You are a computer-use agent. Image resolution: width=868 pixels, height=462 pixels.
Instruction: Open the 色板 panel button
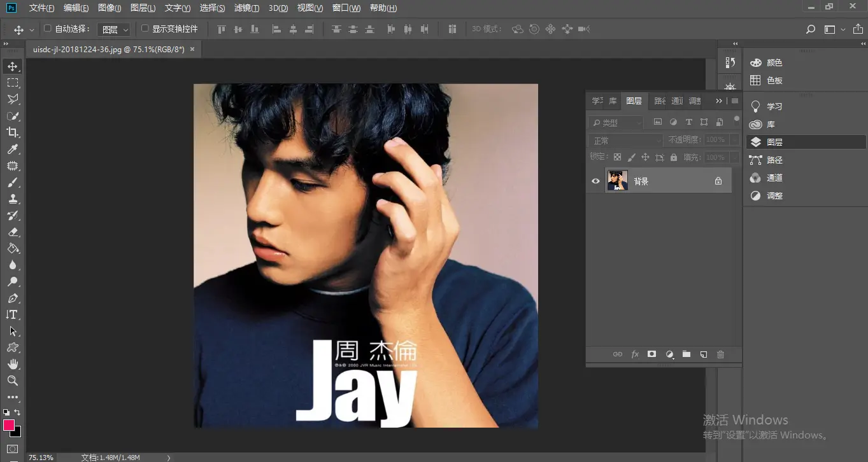tap(767, 80)
